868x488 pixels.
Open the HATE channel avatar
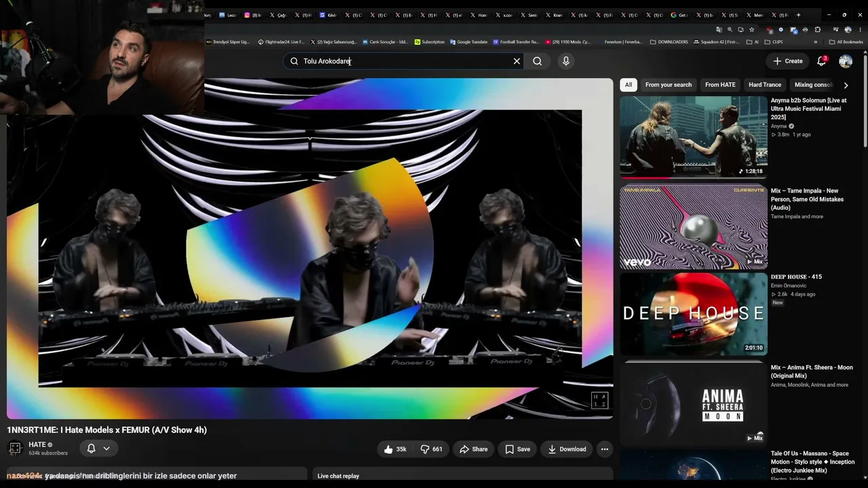[x=15, y=448]
